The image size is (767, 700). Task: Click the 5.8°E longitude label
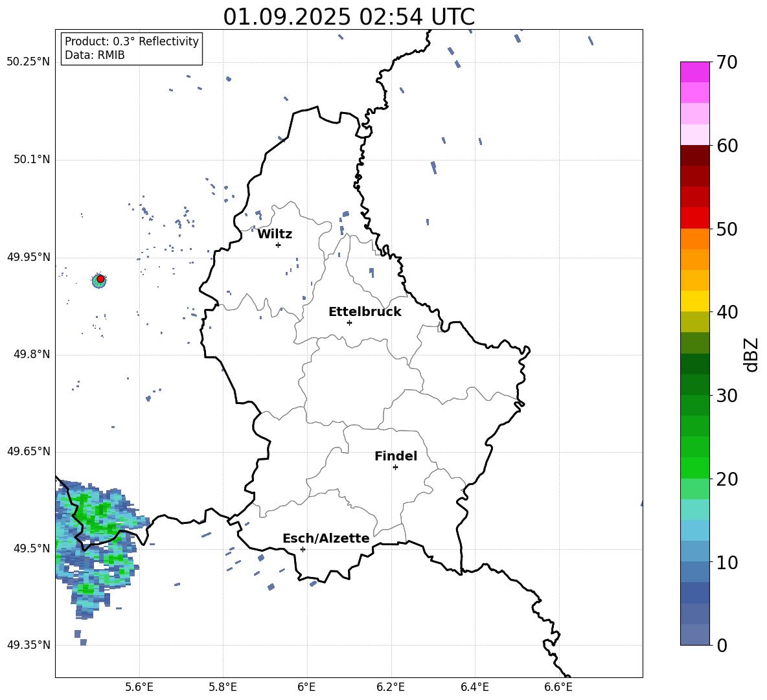tap(223, 687)
